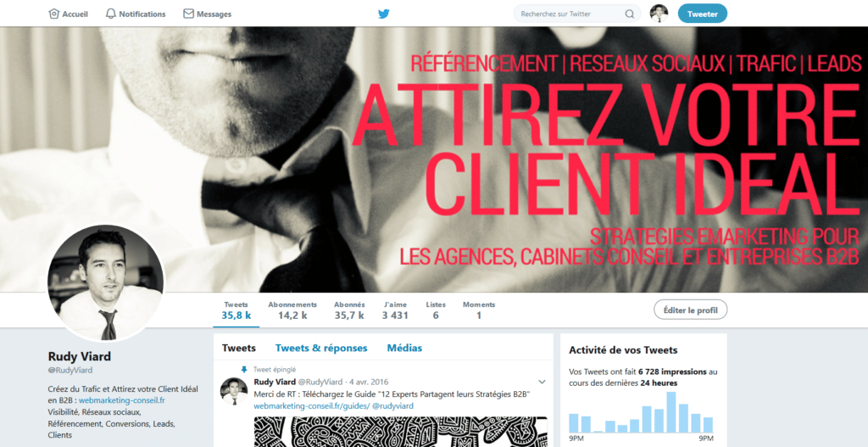Switch to Tweets & réponses tab
This screenshot has width=868, height=447.
click(321, 348)
